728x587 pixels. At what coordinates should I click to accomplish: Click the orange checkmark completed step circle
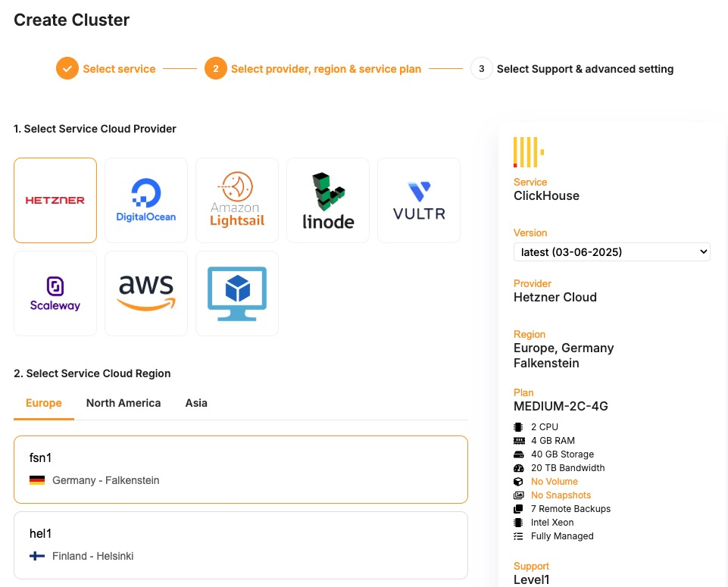pyautogui.click(x=67, y=69)
